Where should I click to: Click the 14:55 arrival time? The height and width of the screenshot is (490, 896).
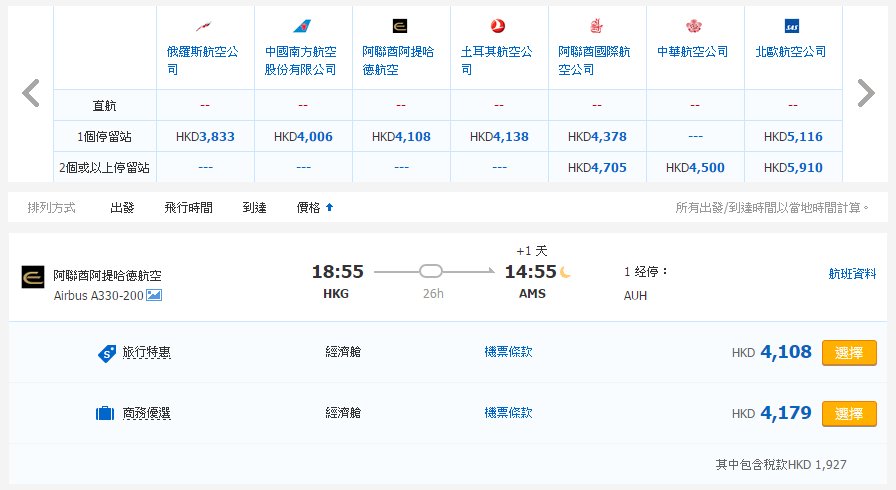click(x=530, y=271)
